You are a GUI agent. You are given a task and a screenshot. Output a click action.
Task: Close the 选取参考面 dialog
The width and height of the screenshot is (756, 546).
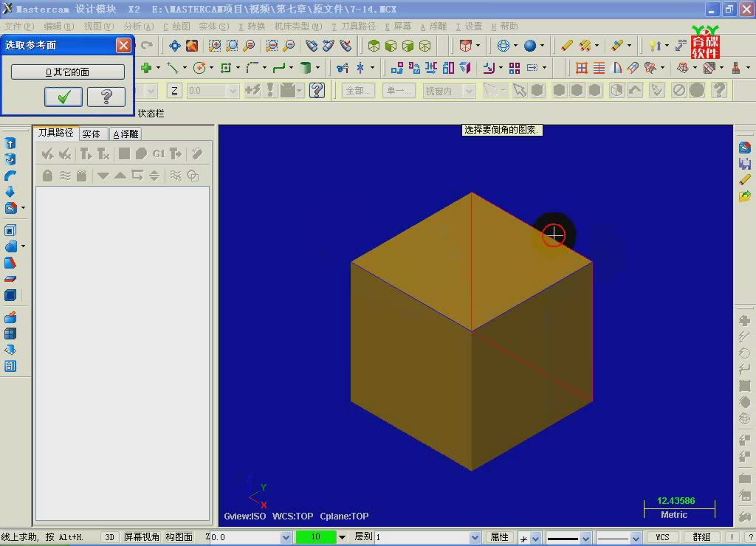[123, 45]
